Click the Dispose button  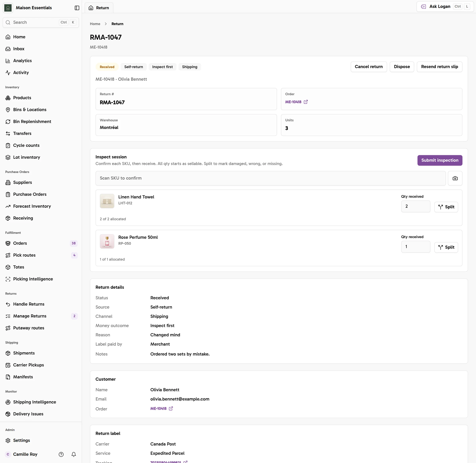pyautogui.click(x=402, y=67)
